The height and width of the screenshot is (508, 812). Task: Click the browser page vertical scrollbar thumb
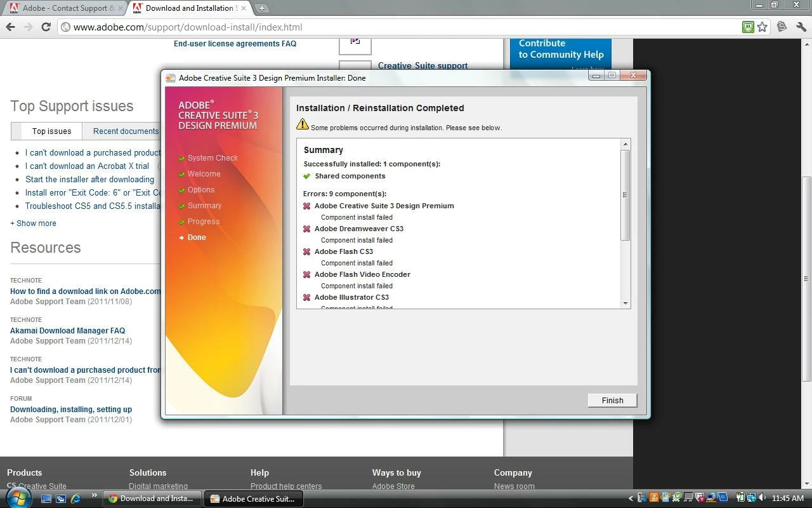pos(807,278)
